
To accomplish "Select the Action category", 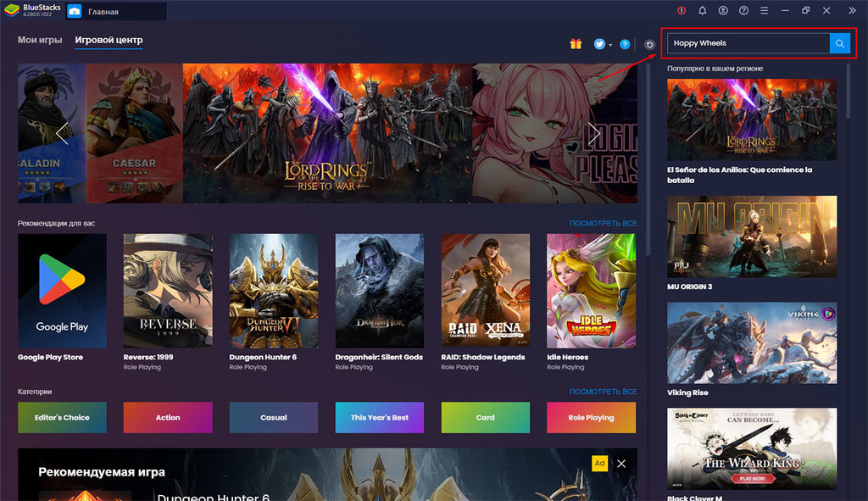I will point(168,417).
